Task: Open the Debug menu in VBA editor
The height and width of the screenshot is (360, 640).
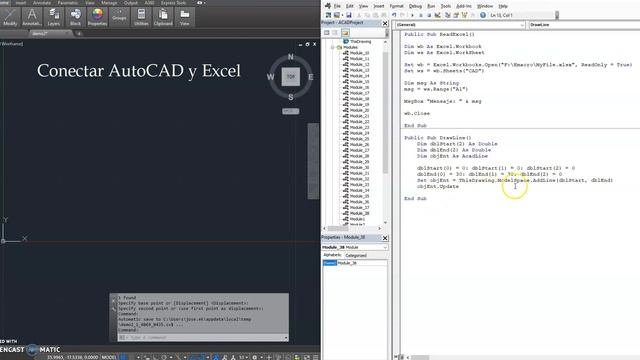Action: pyautogui.click(x=415, y=6)
